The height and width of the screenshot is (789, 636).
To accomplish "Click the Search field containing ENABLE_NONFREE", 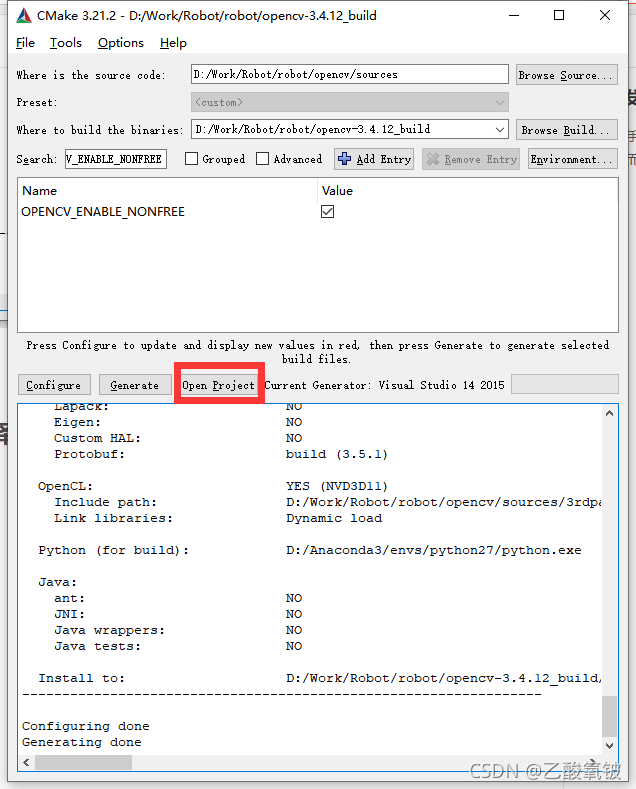I will [x=116, y=159].
